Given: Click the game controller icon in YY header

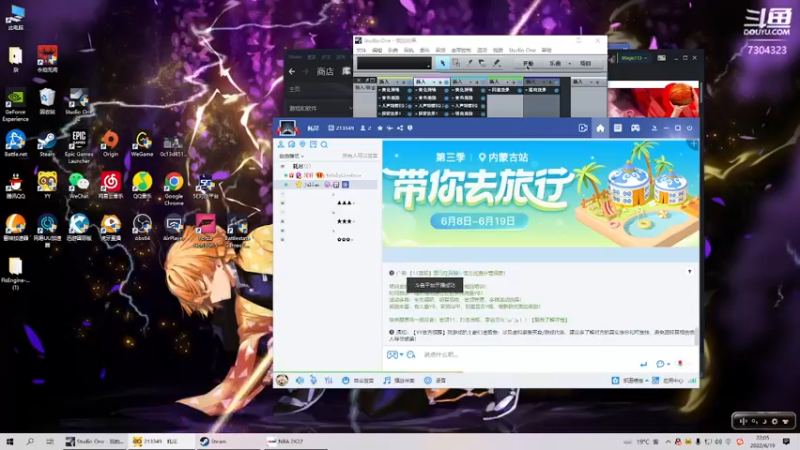Looking at the screenshot, I should tap(635, 128).
